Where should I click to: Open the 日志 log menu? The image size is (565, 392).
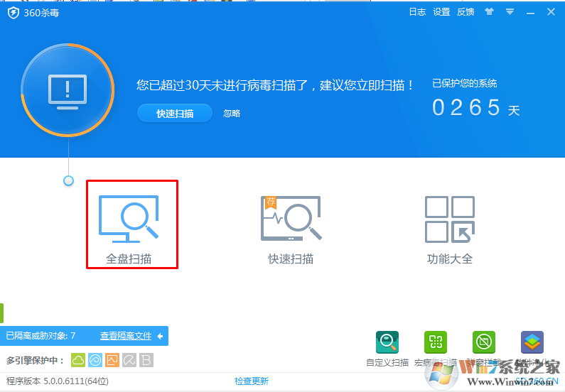click(417, 12)
